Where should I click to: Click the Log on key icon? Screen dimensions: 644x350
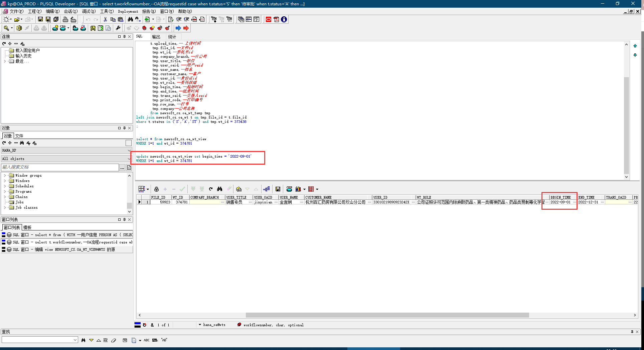point(6,28)
